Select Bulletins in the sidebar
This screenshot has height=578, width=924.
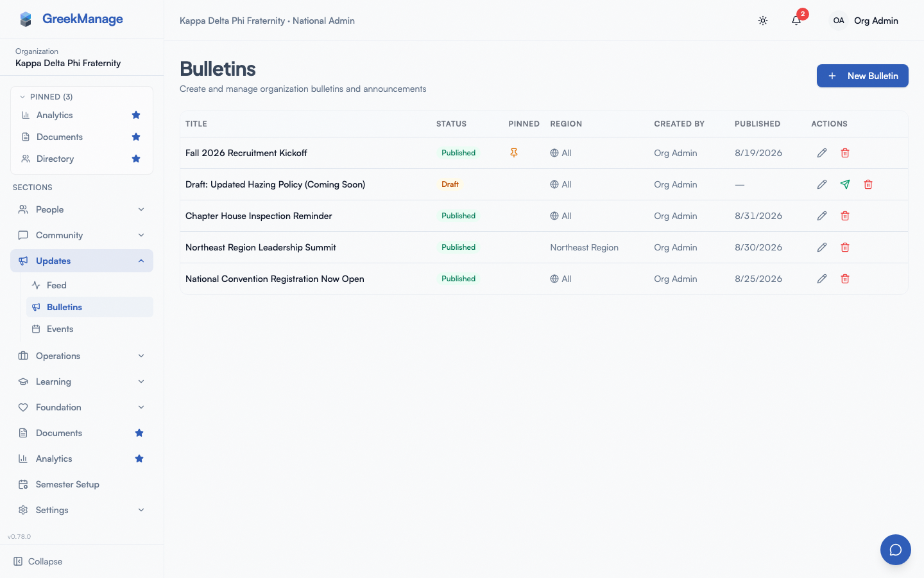pyautogui.click(x=89, y=307)
